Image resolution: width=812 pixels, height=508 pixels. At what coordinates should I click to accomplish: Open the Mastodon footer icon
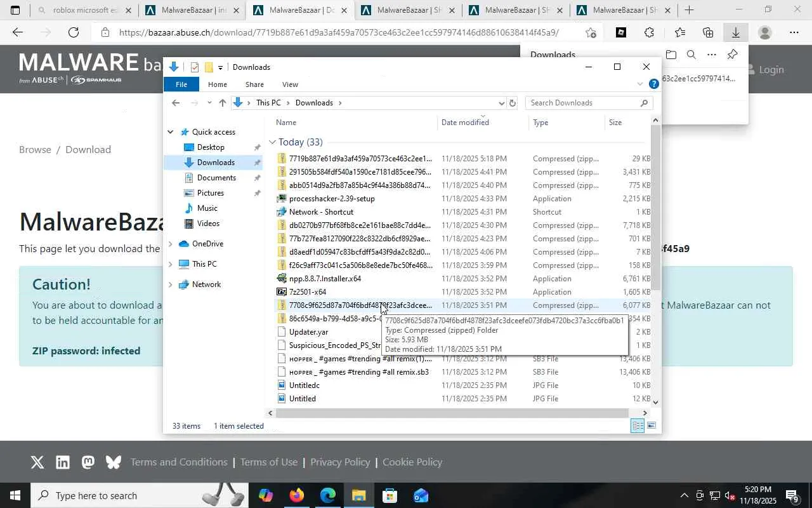(88, 462)
